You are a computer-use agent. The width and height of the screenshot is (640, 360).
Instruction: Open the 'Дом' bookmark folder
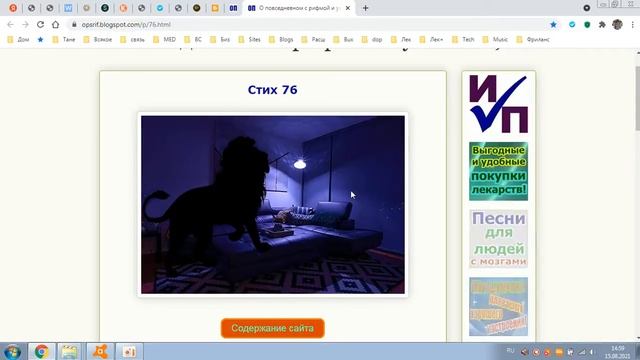coord(18,40)
